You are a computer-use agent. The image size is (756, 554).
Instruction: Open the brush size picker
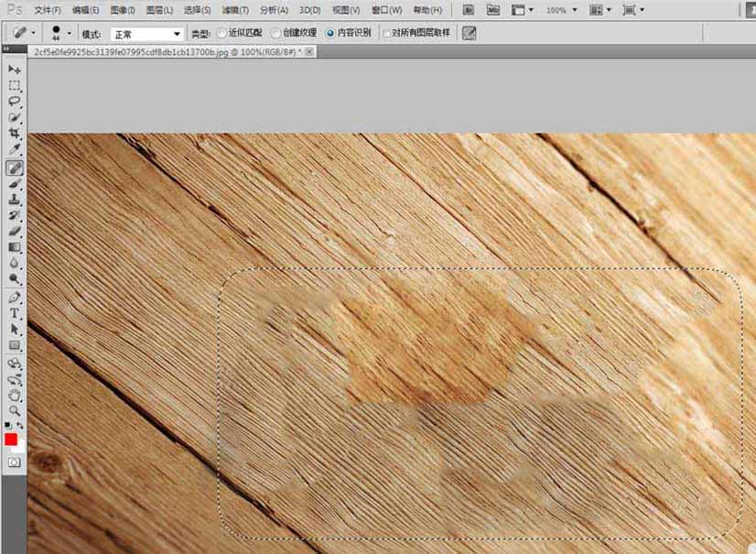point(57,32)
